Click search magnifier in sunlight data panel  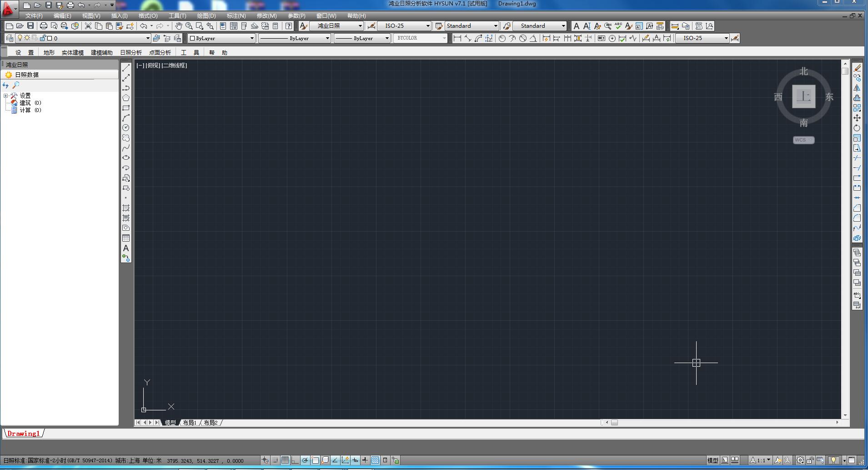pos(16,85)
